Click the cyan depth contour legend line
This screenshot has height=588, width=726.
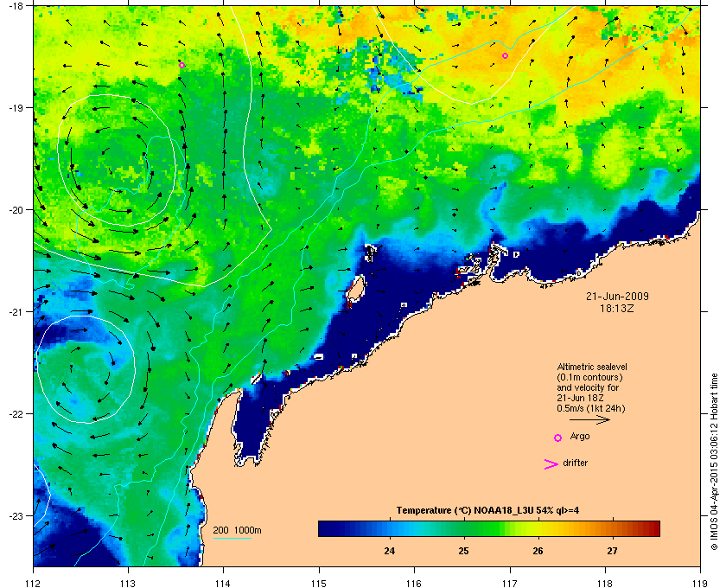click(x=232, y=539)
